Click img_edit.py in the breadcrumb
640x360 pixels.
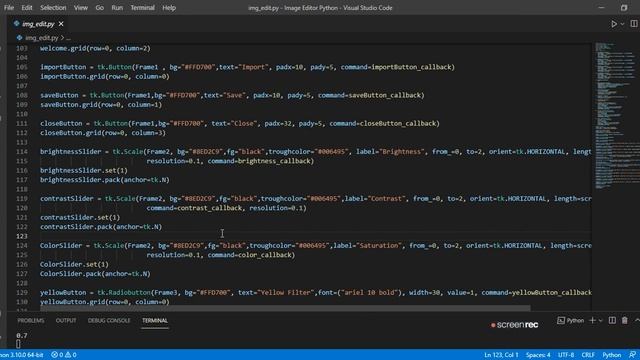[x=42, y=38]
